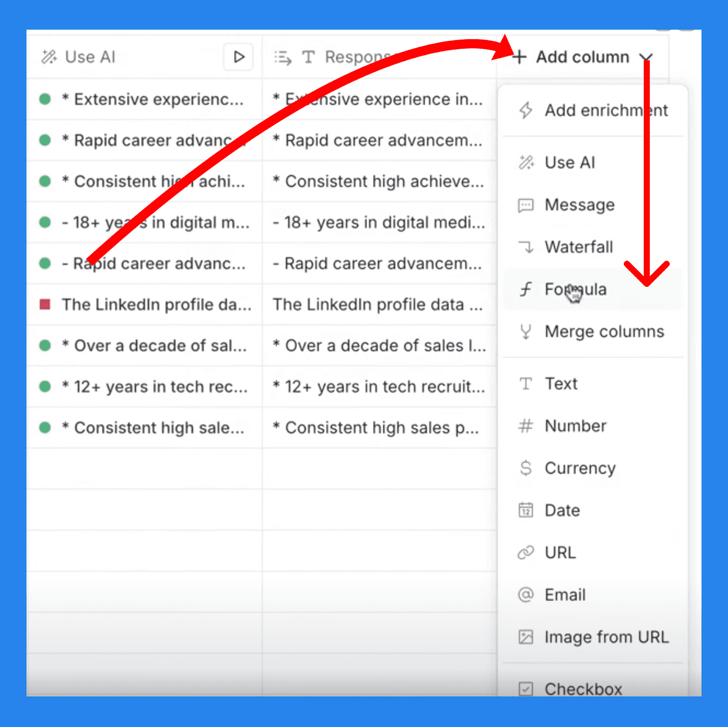Click the lightning bolt enrichment icon
This screenshot has width=728, height=727.
[526, 110]
